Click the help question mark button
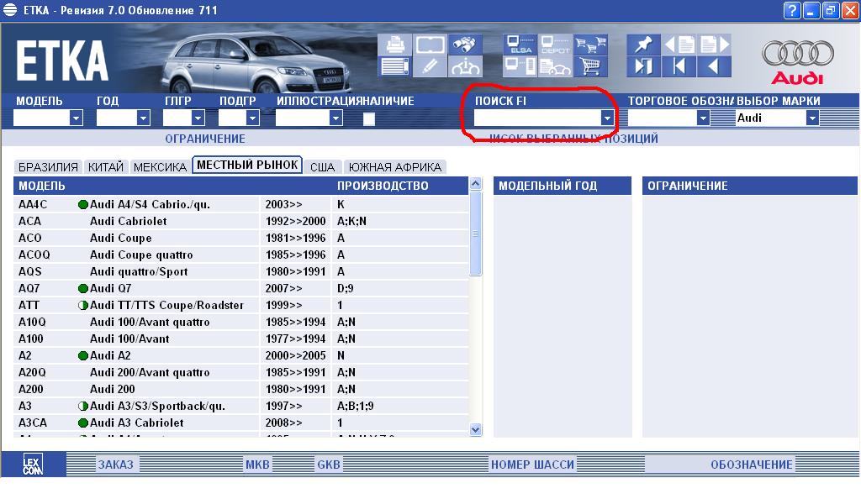The height and width of the screenshot is (504, 861). [791, 10]
